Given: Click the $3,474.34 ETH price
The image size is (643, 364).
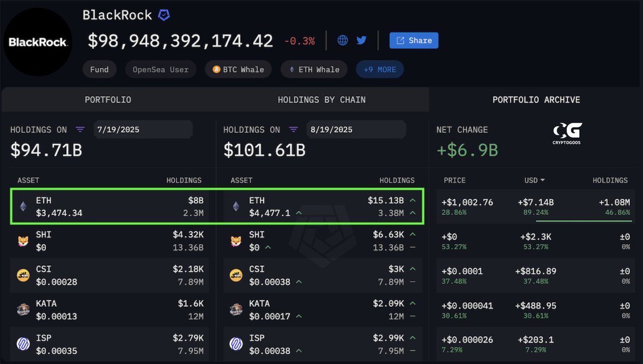Looking at the screenshot, I should click(59, 213).
